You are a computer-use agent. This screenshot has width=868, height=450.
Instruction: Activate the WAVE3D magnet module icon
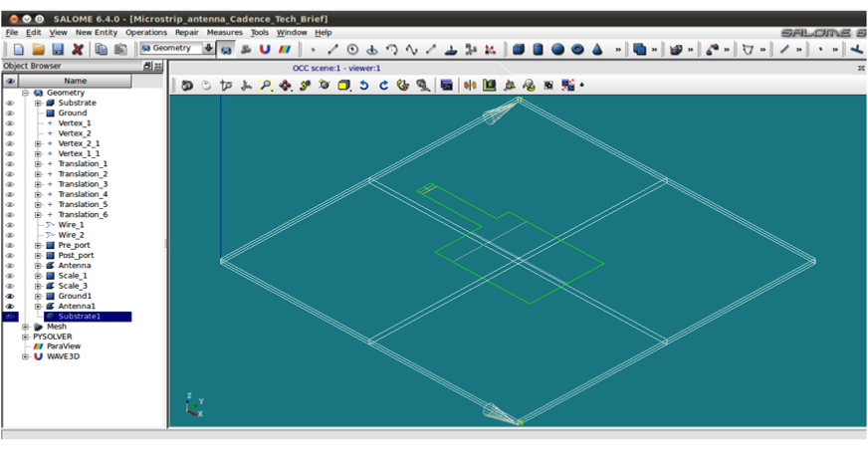[x=265, y=49]
